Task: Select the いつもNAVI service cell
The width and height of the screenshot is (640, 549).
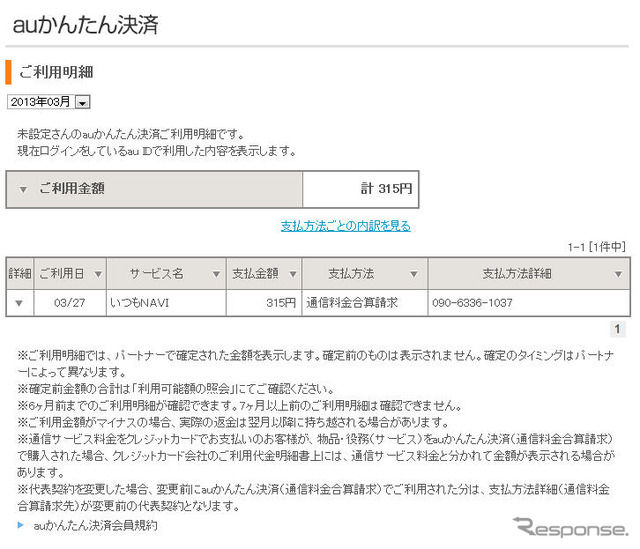Action: pyautogui.click(x=166, y=303)
